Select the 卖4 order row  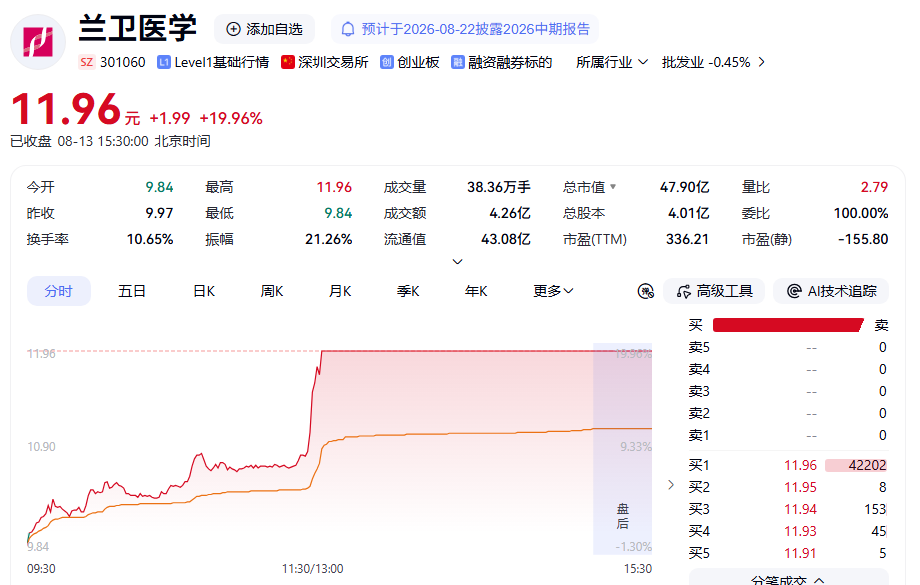pos(788,370)
